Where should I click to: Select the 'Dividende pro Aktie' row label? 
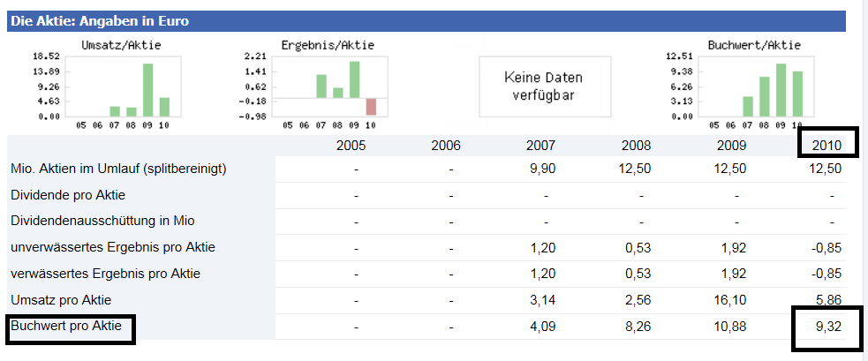click(x=68, y=194)
